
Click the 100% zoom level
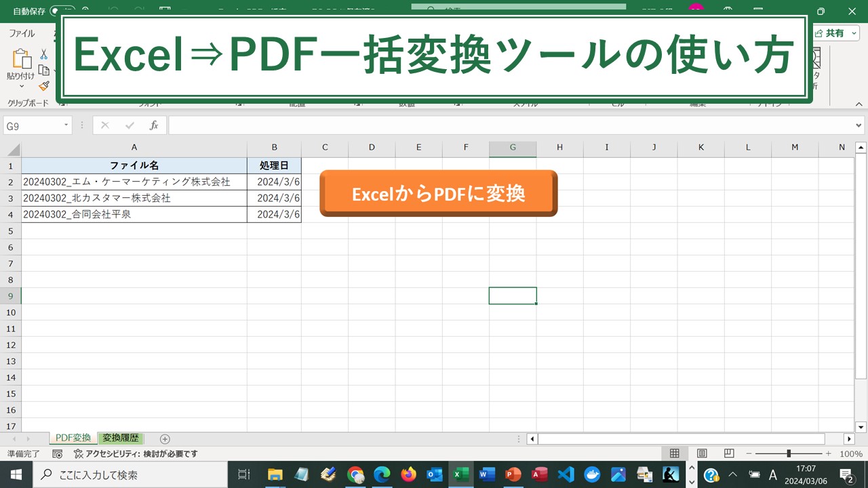[851, 454]
